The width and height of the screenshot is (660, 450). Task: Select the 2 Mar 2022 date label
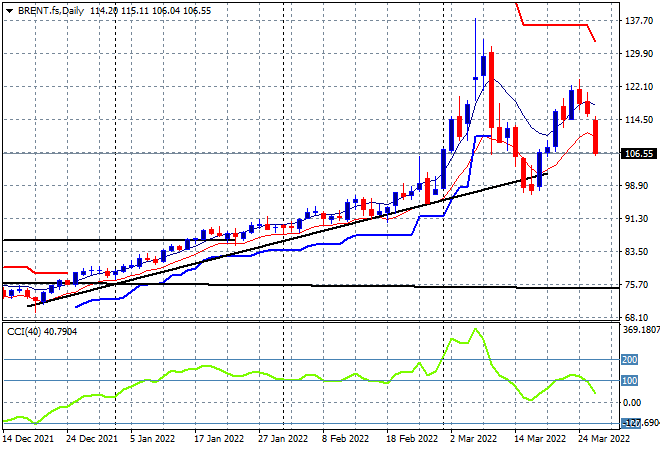click(x=474, y=439)
